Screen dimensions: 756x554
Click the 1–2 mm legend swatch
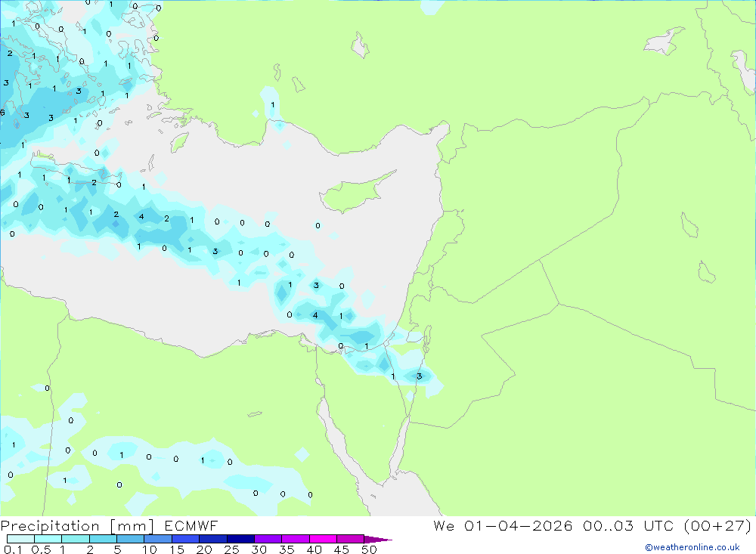[76, 539]
